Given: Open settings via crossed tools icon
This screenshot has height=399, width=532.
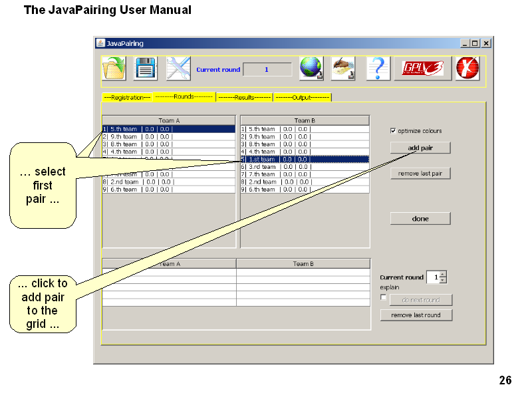Looking at the screenshot, I should tap(178, 68).
